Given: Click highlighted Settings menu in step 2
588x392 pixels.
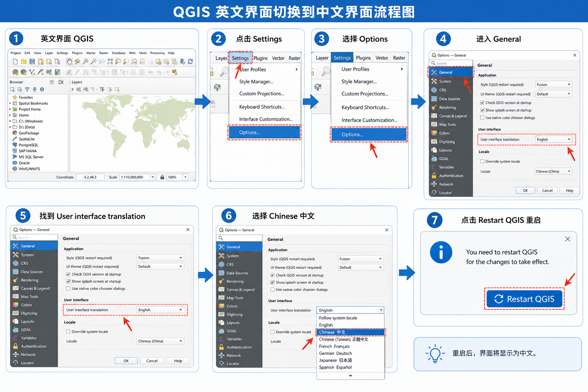Looking at the screenshot, I should tap(240, 58).
